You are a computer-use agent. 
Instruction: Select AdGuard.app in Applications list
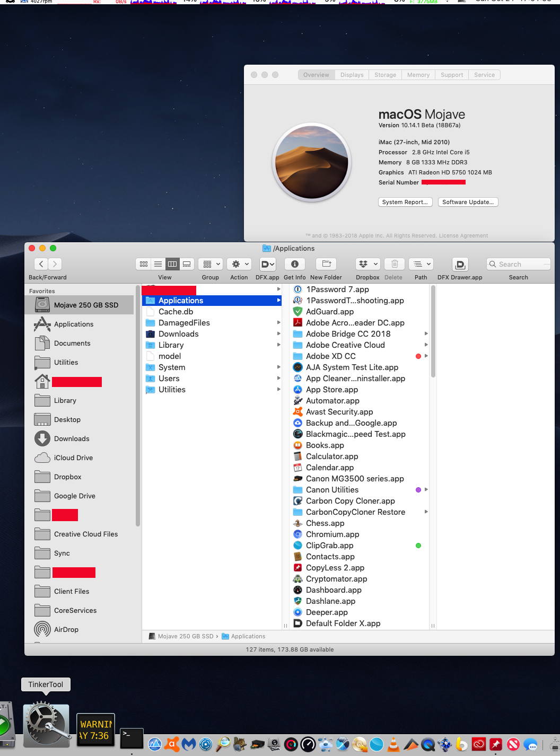330,312
